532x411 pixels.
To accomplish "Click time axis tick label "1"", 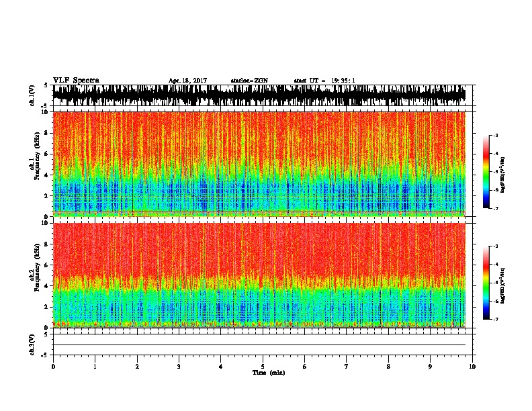I will point(95,366).
